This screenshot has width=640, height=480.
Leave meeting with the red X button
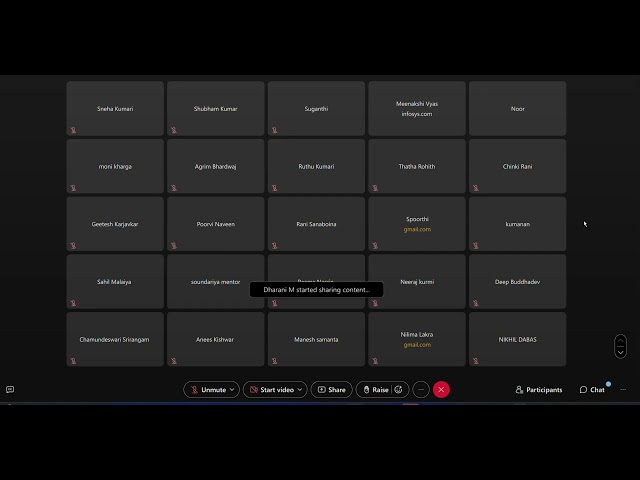pos(441,390)
